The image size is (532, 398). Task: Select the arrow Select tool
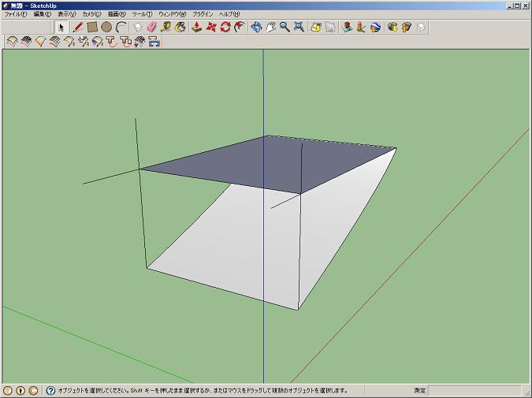[x=61, y=27]
